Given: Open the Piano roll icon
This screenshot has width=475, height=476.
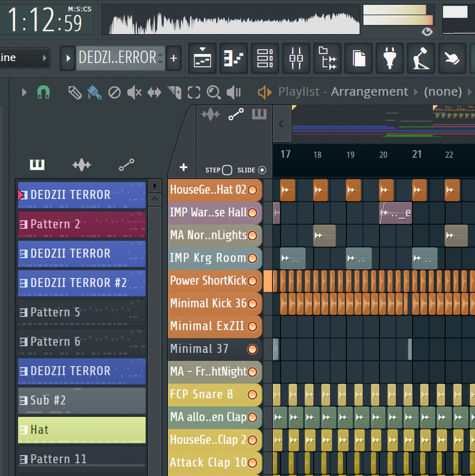Looking at the screenshot, I should 234,58.
